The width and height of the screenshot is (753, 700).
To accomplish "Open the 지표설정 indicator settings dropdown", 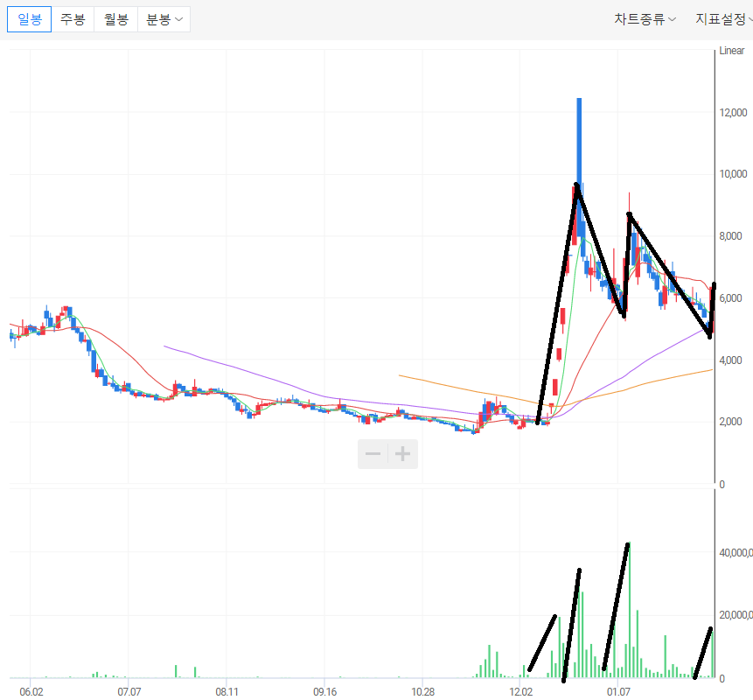I will coord(724,19).
